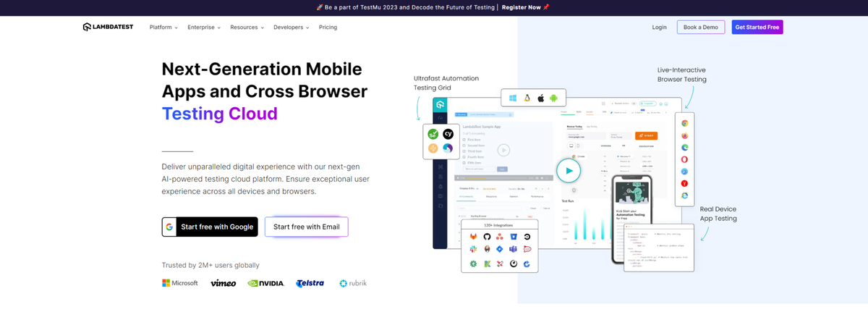Screen dimensions: 868x320
Task: Click the Asana integration icon
Action: [x=499, y=237]
